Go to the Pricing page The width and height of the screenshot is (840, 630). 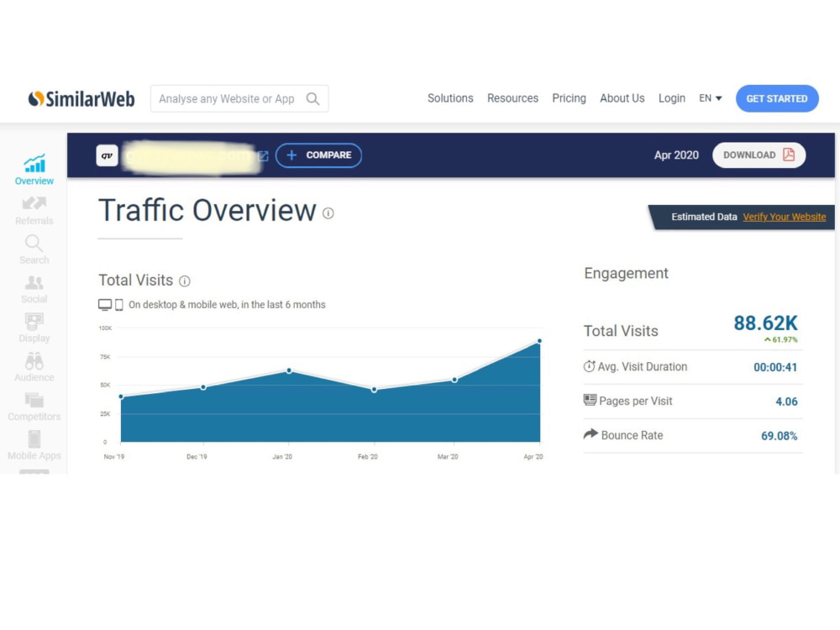[x=569, y=98]
